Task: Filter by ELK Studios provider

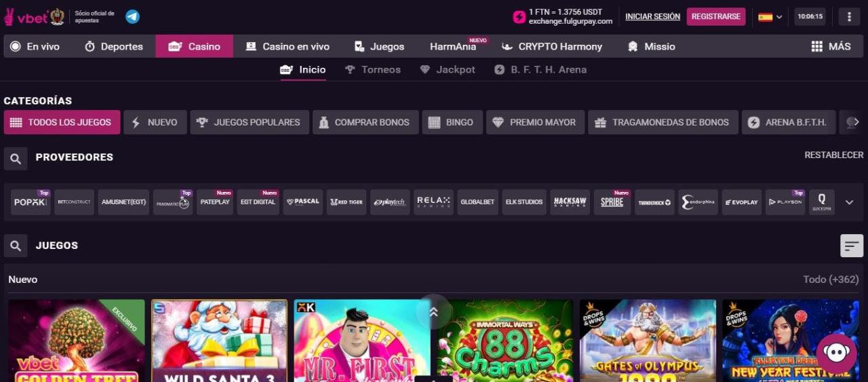Action: click(x=524, y=202)
